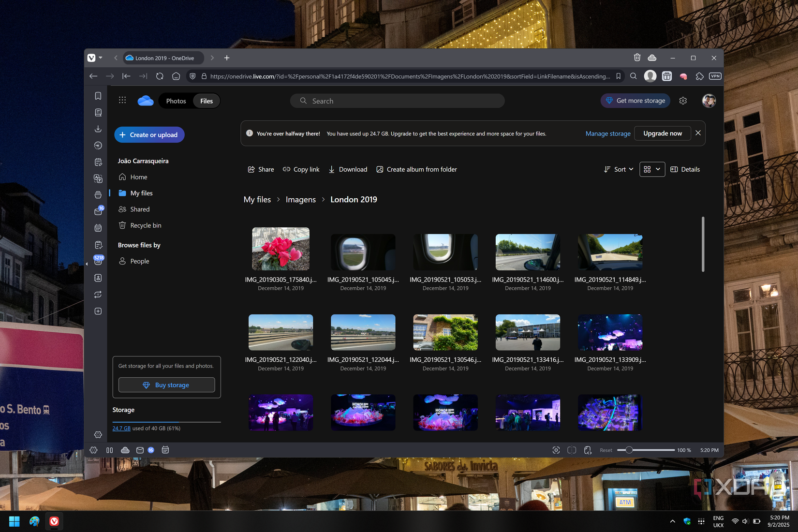The height and width of the screenshot is (532, 798).
Task: Toggle tab tiling in status bar
Action: tap(572, 450)
